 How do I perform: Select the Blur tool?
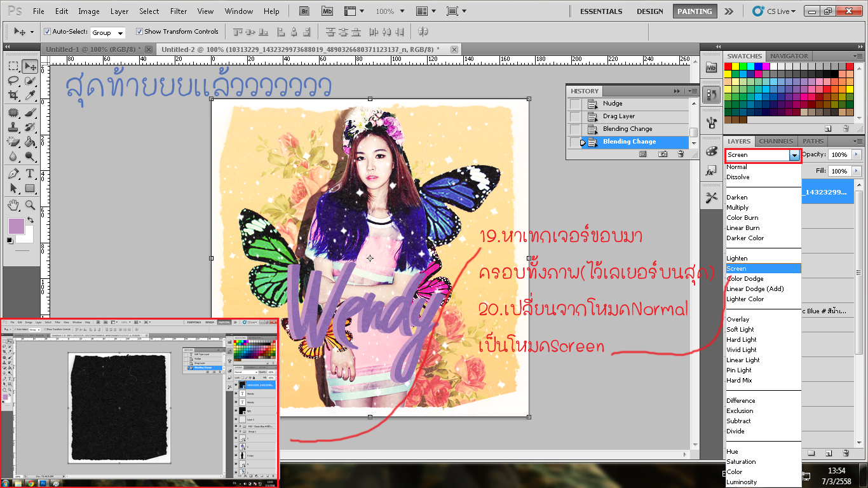pos(13,156)
